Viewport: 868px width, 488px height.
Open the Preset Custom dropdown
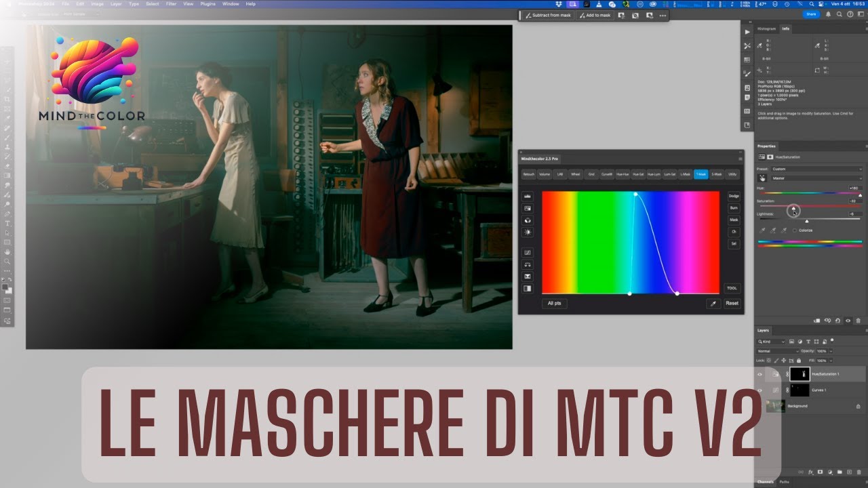pyautogui.click(x=816, y=169)
